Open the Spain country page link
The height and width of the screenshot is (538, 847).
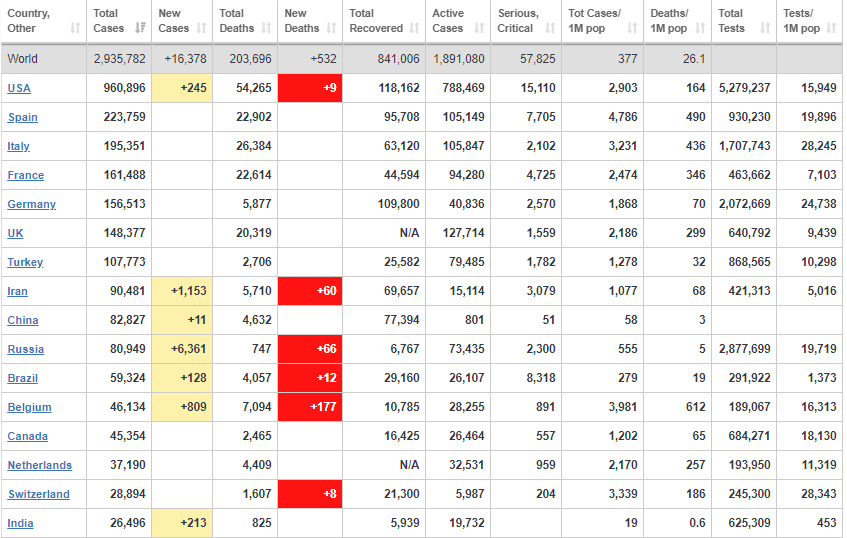click(23, 117)
